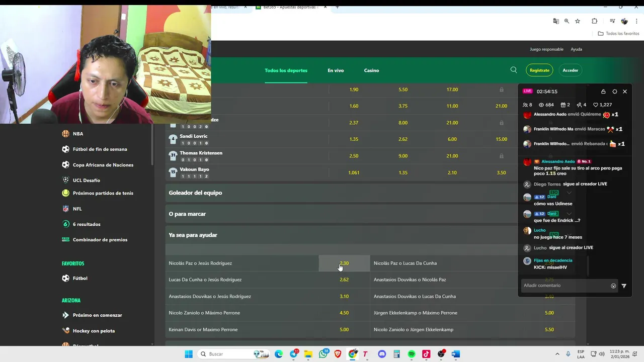
Task: Open the Chrome three-dot menu
Action: click(636, 21)
